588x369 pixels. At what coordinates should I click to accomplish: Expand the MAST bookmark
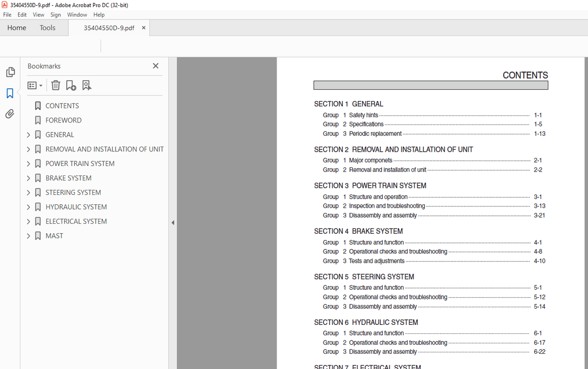tap(28, 236)
